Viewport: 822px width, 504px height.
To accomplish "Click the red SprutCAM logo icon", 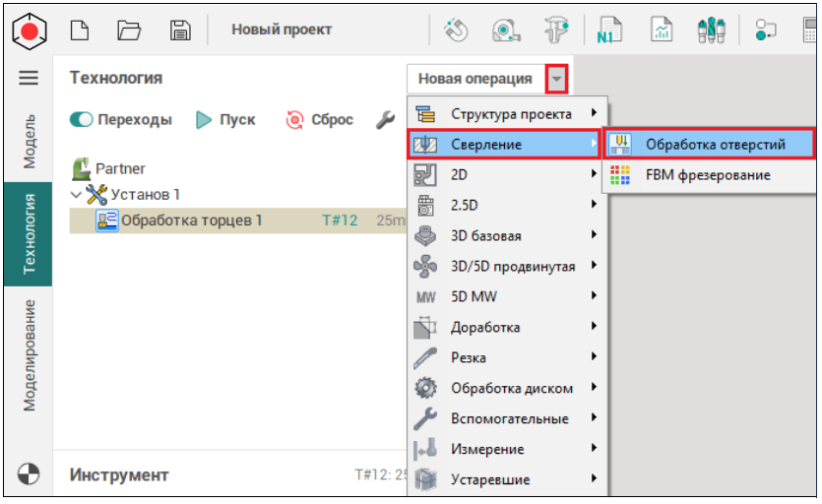I will pos(29,30).
